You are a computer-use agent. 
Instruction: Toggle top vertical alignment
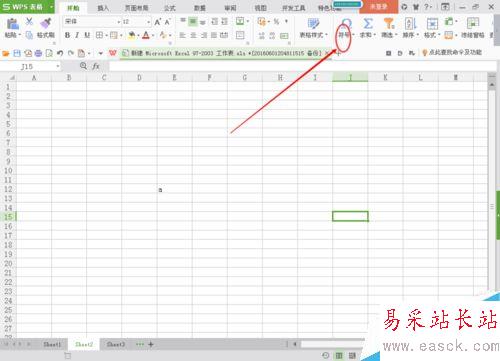[183, 22]
